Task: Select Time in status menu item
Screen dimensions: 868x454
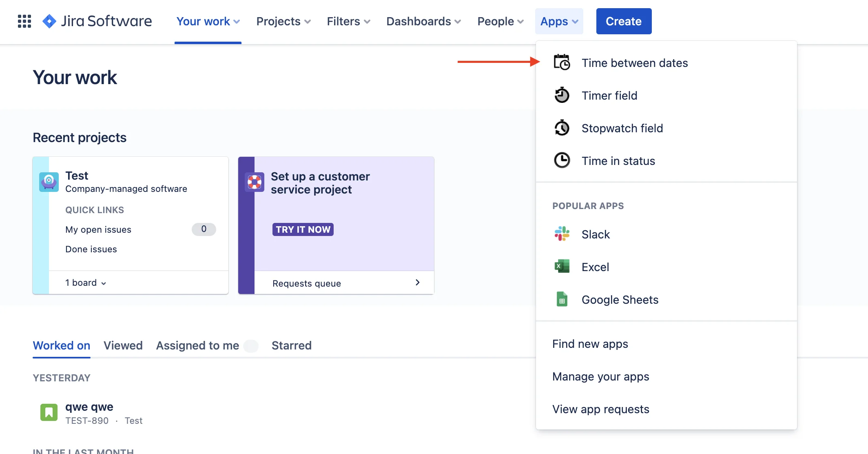Action: tap(666, 161)
